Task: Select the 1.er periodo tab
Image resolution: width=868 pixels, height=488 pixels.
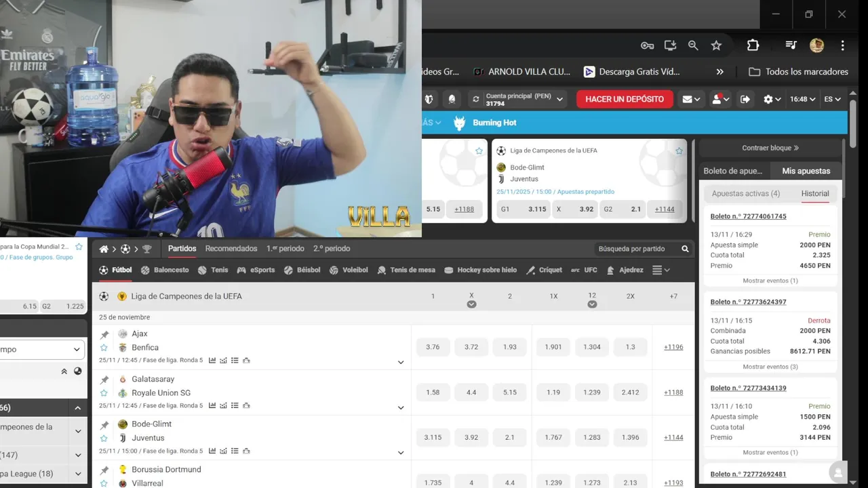Action: pos(285,249)
